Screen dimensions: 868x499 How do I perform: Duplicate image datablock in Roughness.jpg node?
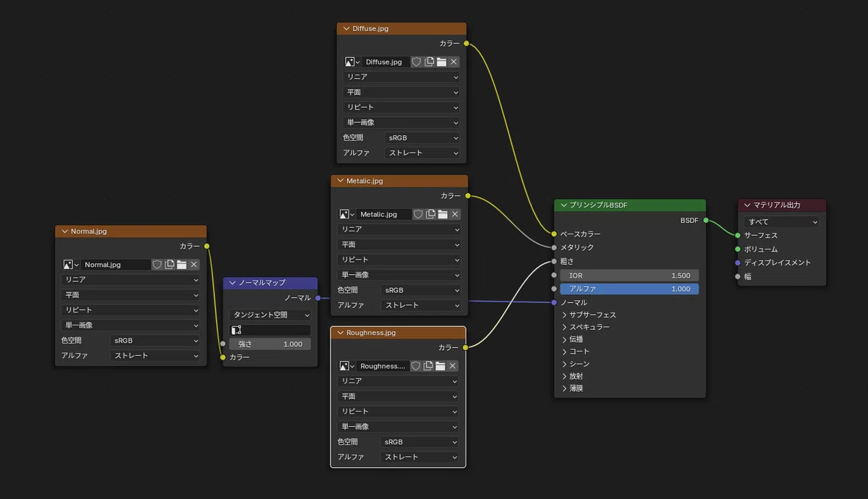click(428, 366)
